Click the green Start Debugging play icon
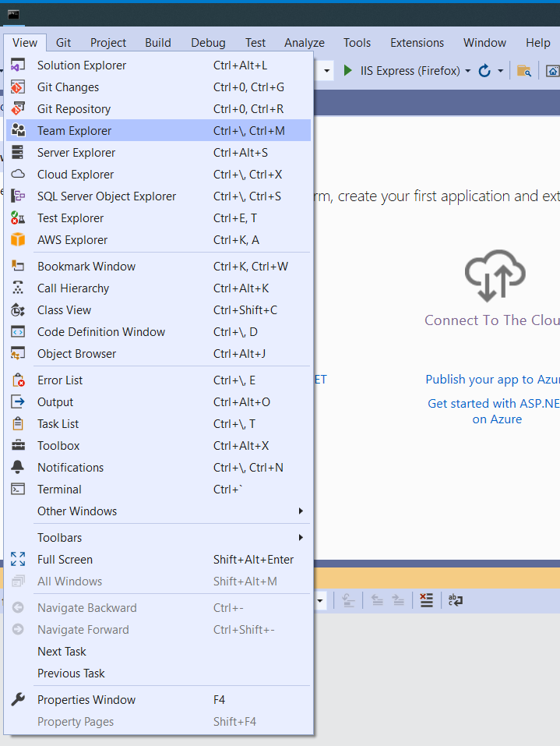 [347, 70]
